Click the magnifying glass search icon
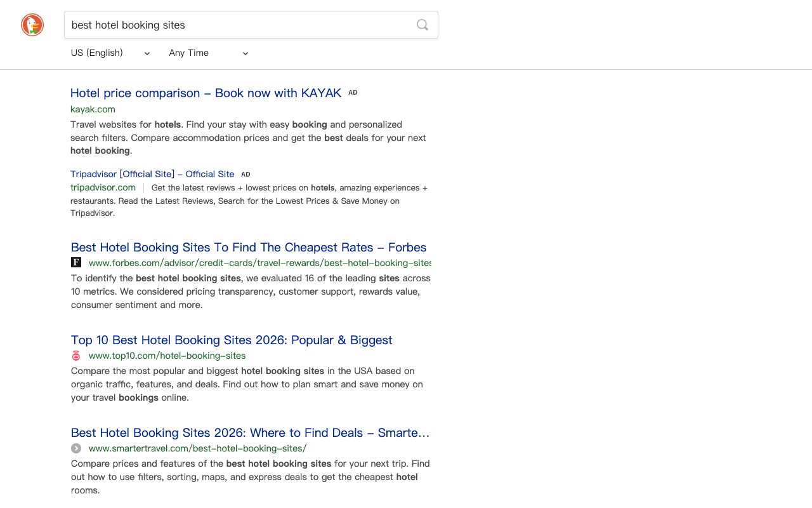 (422, 25)
